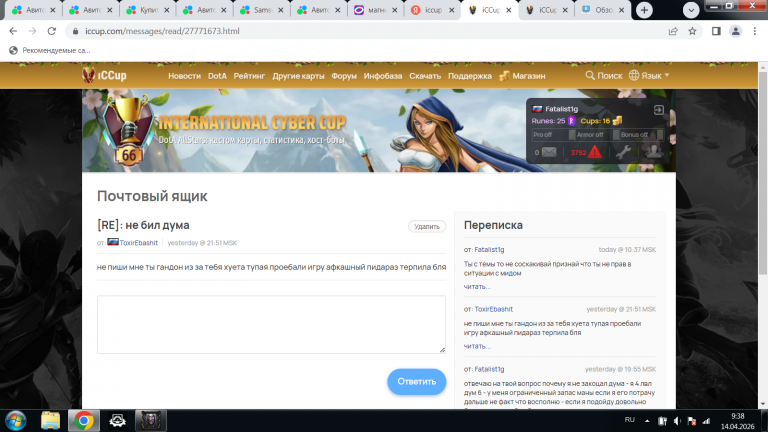Expand the Язык language dropdown
Image resolution: width=768 pixels, height=432 pixels.
[x=649, y=75]
